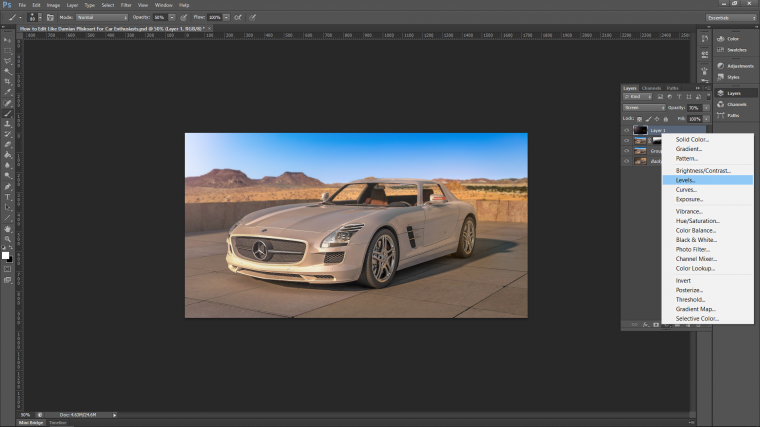Enable airbrush build-up icon next to Flow
The width and height of the screenshot is (760, 427).
coord(238,17)
